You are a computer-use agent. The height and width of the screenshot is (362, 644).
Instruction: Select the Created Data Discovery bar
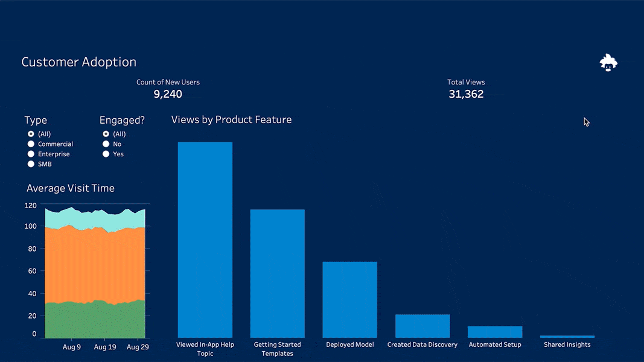[x=422, y=326]
